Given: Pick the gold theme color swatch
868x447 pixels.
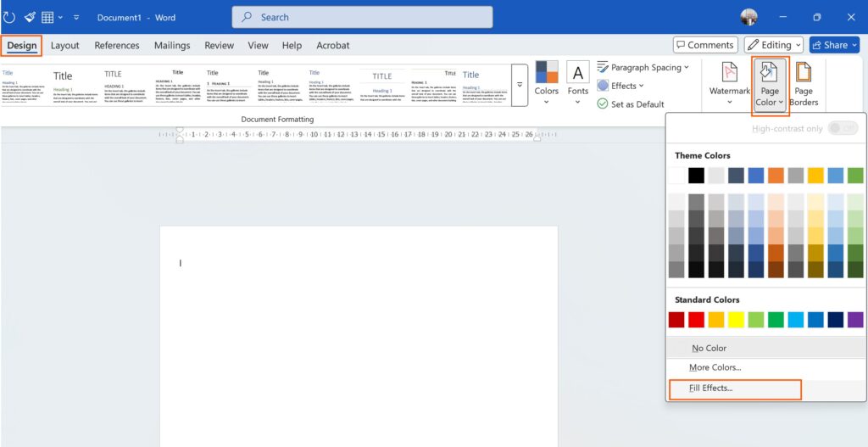Looking at the screenshot, I should 815,176.
